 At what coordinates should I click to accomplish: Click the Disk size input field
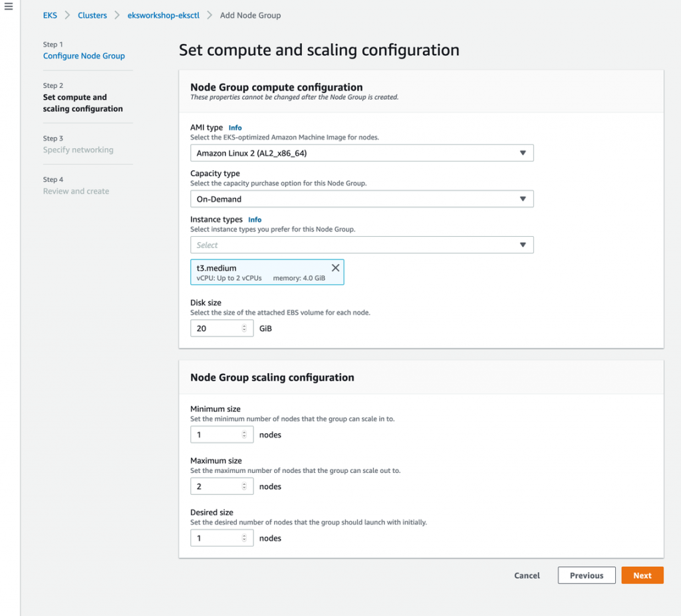pyautogui.click(x=215, y=328)
